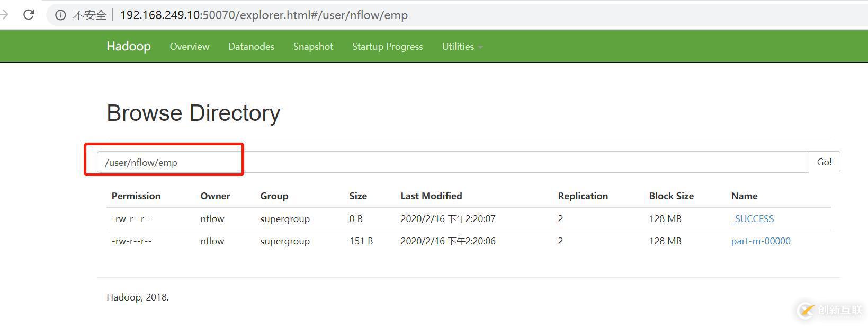This screenshot has height=326, width=868.
Task: Click the Name column header
Action: tap(744, 196)
